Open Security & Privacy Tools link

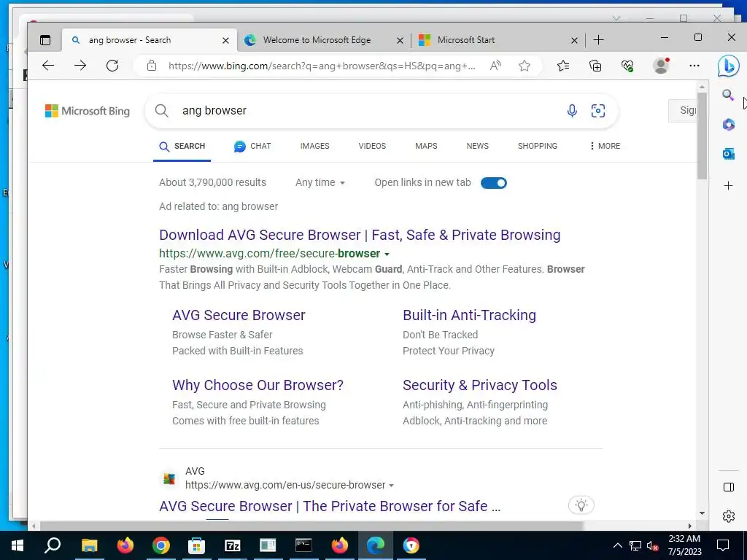[480, 385]
